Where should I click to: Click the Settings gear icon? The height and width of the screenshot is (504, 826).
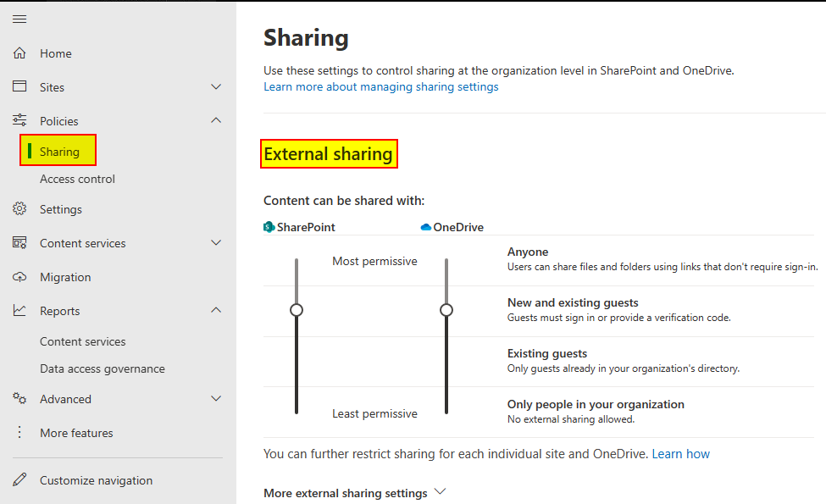19,209
